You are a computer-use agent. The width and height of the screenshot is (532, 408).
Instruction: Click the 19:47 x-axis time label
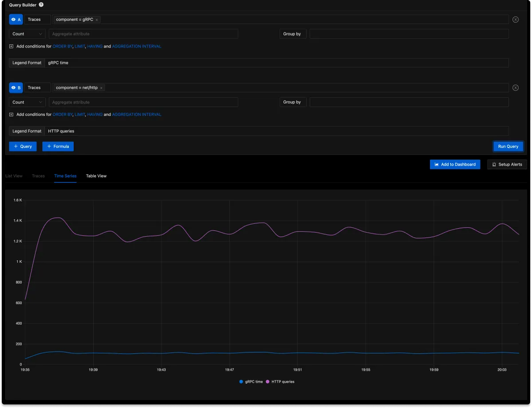(x=229, y=370)
